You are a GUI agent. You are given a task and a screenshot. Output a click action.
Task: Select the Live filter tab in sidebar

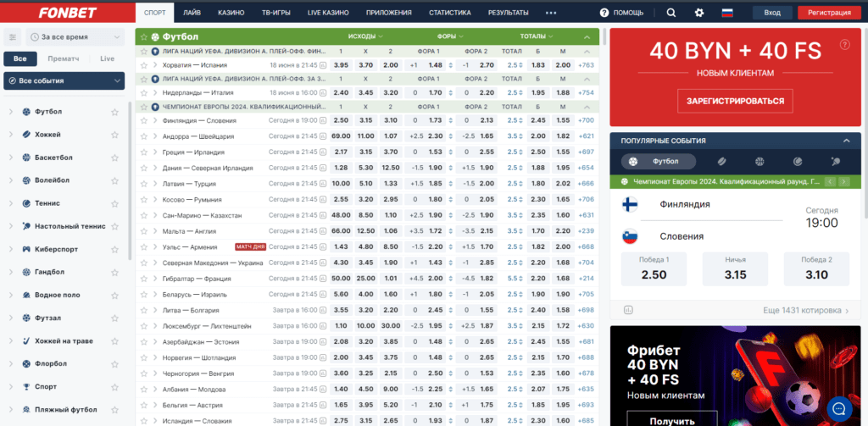click(x=107, y=58)
